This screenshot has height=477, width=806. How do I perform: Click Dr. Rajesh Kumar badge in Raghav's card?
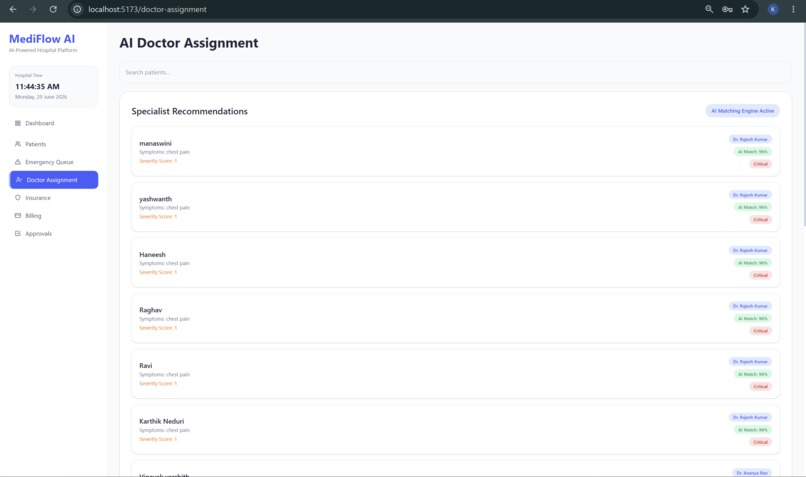pyautogui.click(x=750, y=306)
